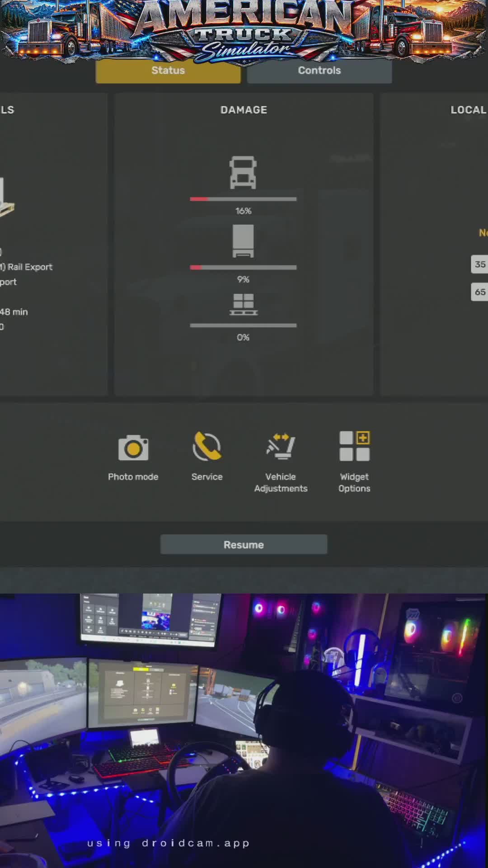Click the 48 min time text
Viewport: 488px width, 868px height.
click(x=14, y=312)
